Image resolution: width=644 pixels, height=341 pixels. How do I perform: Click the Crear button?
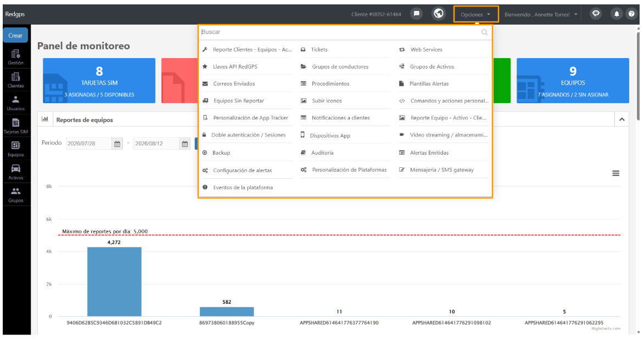15,35
